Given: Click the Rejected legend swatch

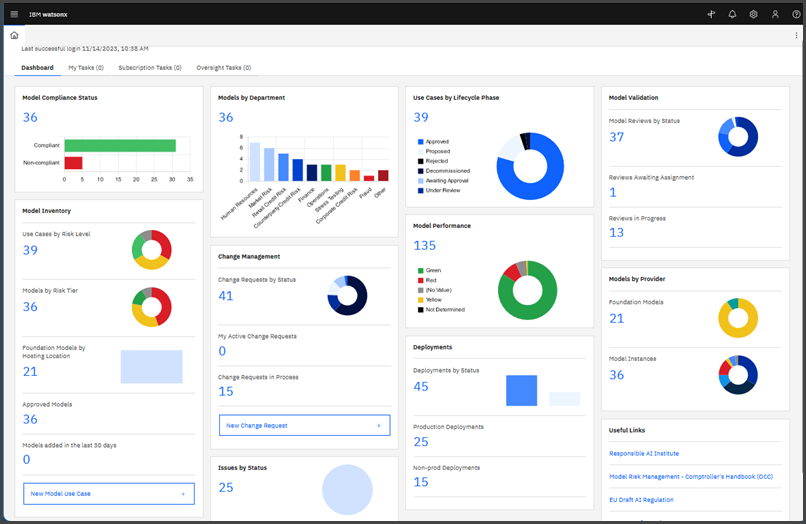Looking at the screenshot, I should (x=420, y=161).
